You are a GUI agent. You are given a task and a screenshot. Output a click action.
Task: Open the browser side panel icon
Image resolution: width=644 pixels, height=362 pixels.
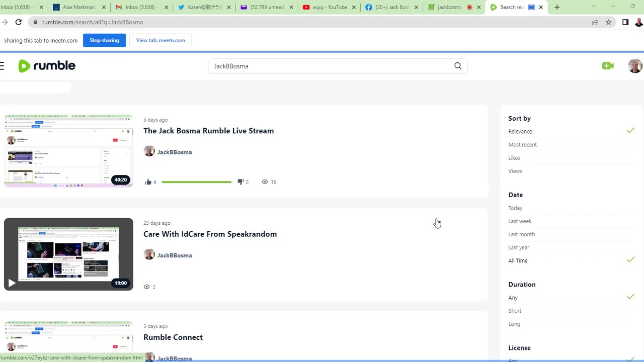(x=625, y=22)
